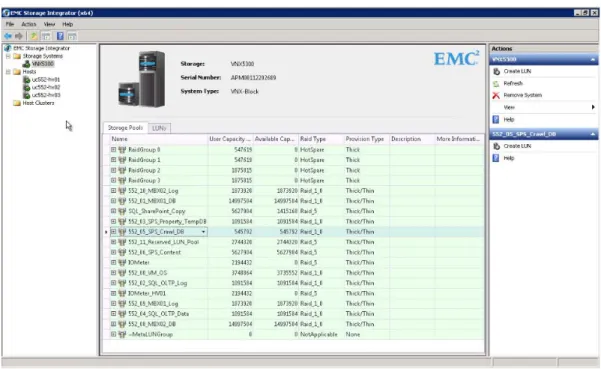
Task: Click the uc552-hv03 host icon in tree
Action: coord(26,95)
